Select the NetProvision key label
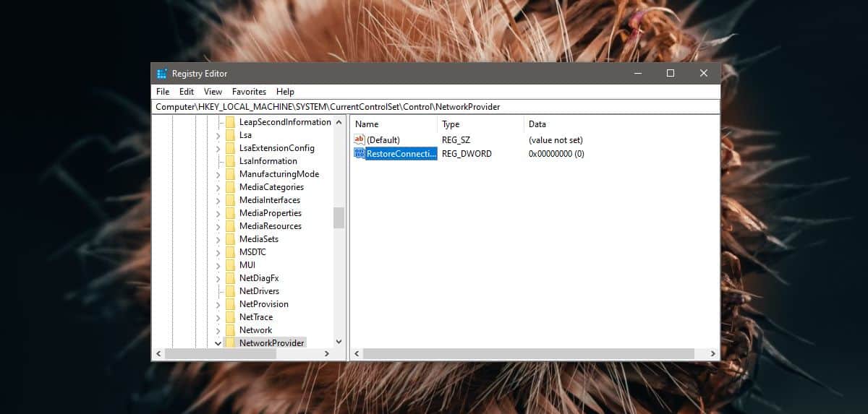Viewport: 868px width, 414px height. 264,304
